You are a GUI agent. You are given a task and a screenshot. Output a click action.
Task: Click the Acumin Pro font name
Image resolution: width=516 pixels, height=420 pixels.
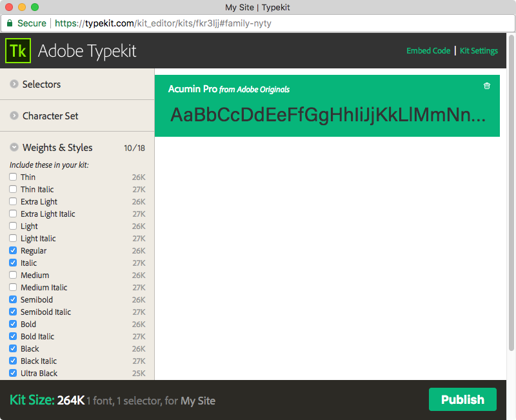[x=192, y=89]
